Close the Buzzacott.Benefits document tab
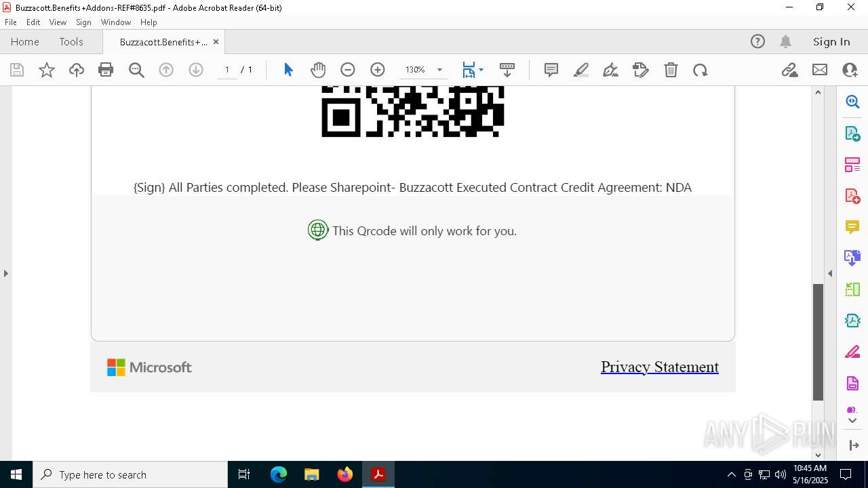868x488 pixels. (x=216, y=41)
